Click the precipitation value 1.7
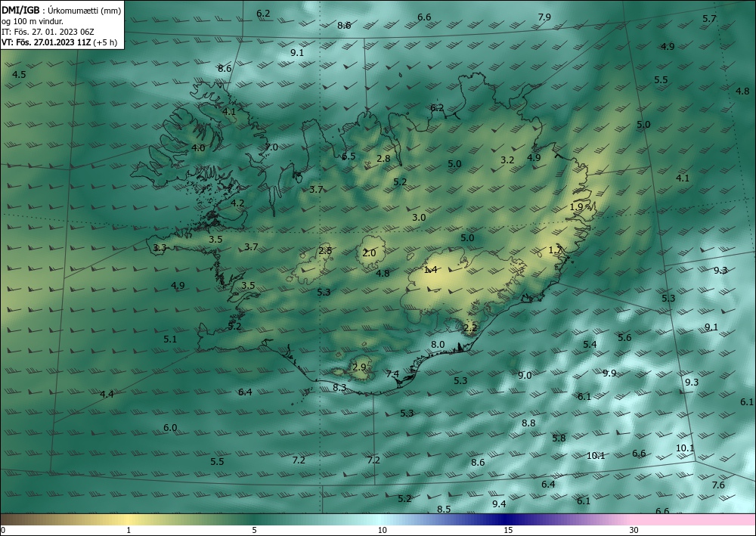The image size is (756, 536). (x=556, y=249)
